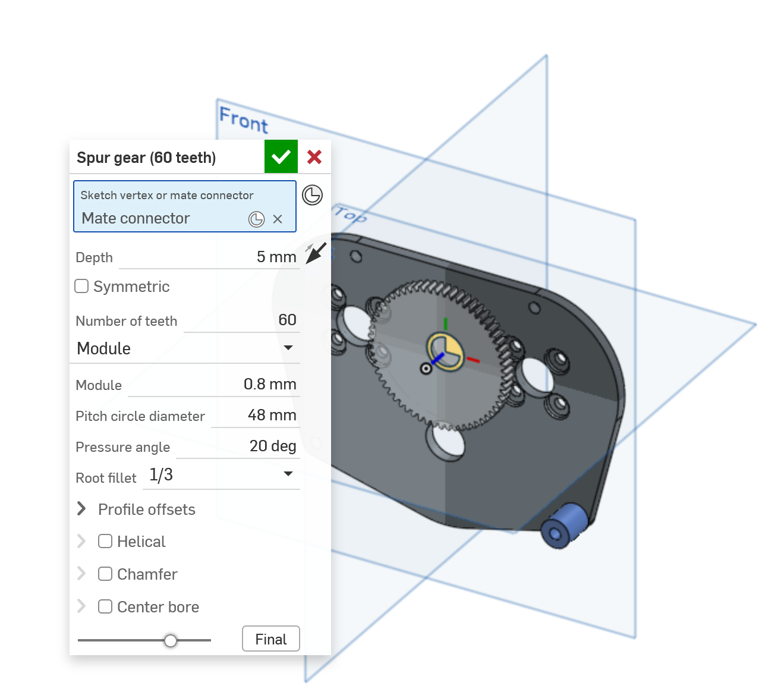Click the clock icon inside Mate connector row
The height and width of the screenshot is (695, 784).
(x=256, y=219)
